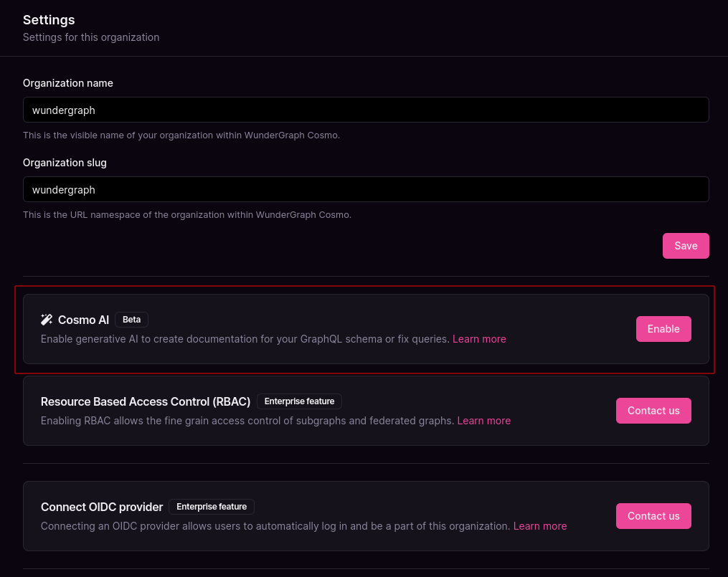Focus the Organization name input field
The image size is (728, 577).
[366, 110]
